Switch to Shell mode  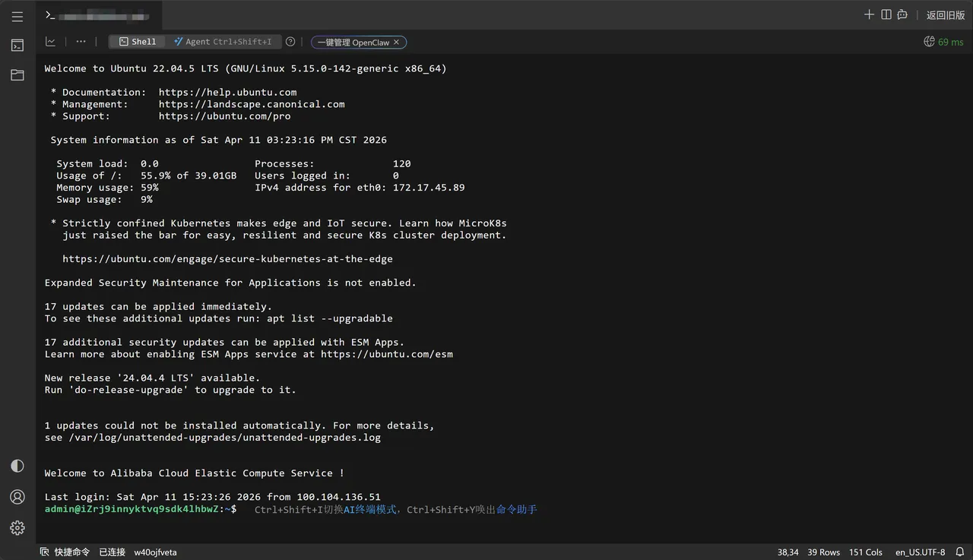pyautogui.click(x=138, y=42)
